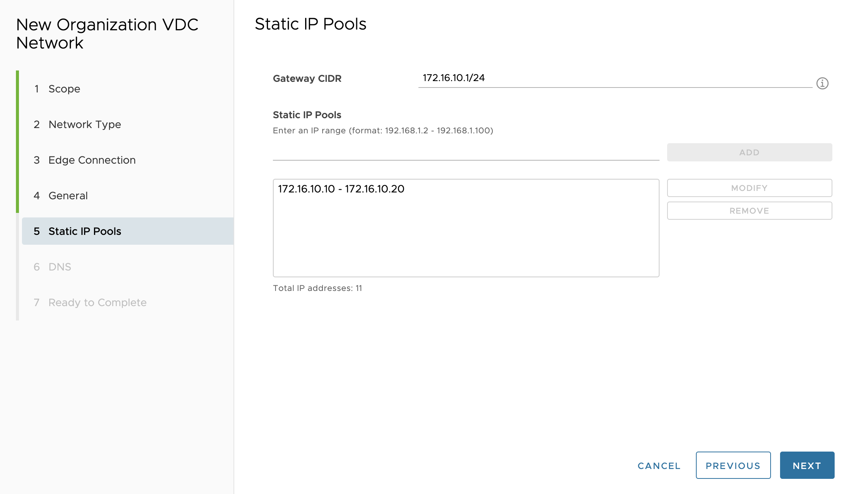This screenshot has height=494, width=868.
Task: Jump to the Edge Connection step
Action: tap(92, 160)
